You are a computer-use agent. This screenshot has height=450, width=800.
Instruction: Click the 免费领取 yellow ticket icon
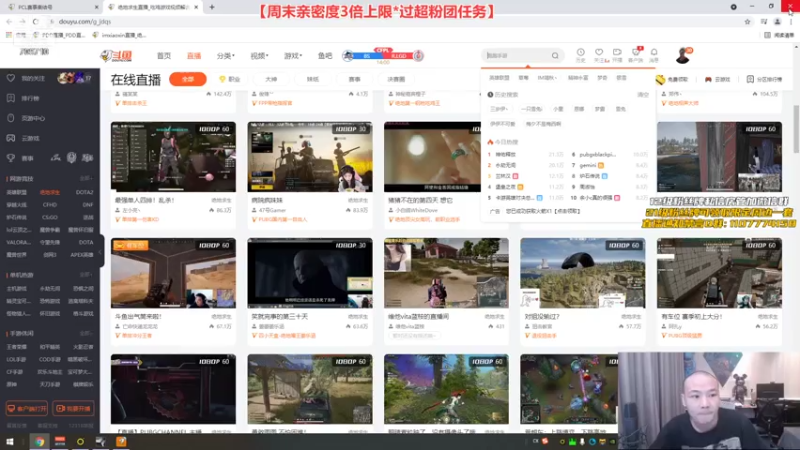coord(660,80)
